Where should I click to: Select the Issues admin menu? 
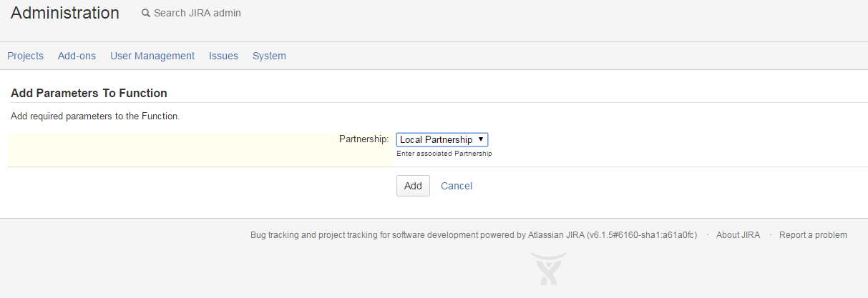[223, 56]
